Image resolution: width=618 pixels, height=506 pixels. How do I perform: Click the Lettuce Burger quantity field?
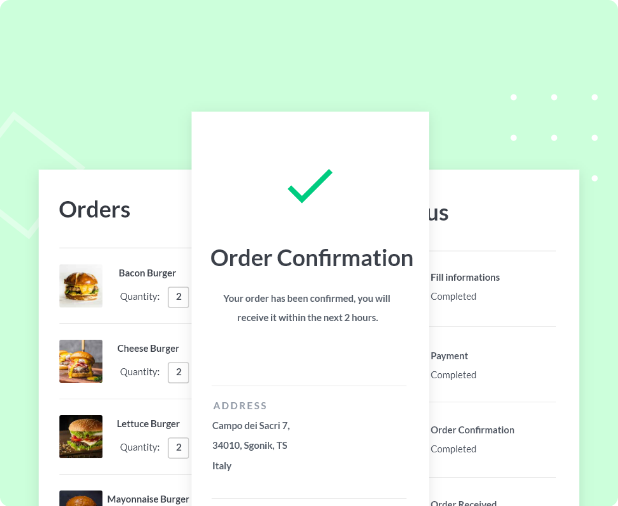(x=178, y=448)
